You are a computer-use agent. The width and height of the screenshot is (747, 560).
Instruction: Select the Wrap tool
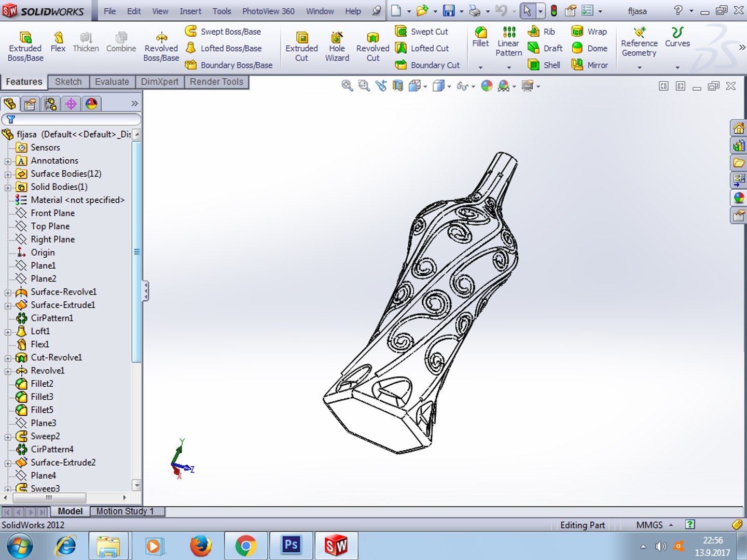(x=589, y=32)
